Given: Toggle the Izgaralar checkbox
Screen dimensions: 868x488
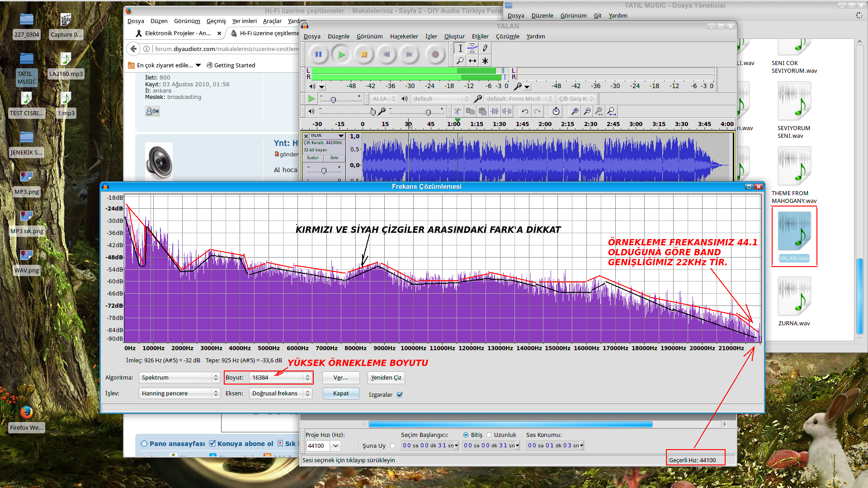Looking at the screenshot, I should point(400,394).
